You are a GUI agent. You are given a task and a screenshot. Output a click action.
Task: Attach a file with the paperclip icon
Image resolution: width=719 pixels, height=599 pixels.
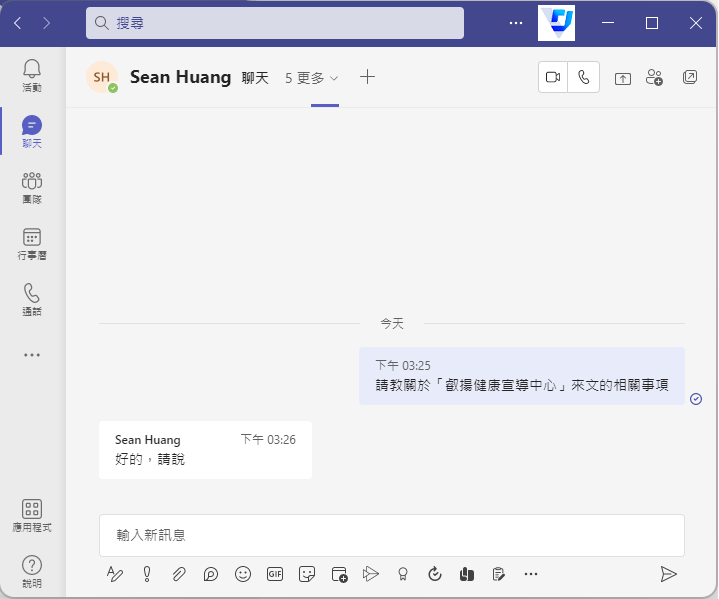(x=179, y=574)
